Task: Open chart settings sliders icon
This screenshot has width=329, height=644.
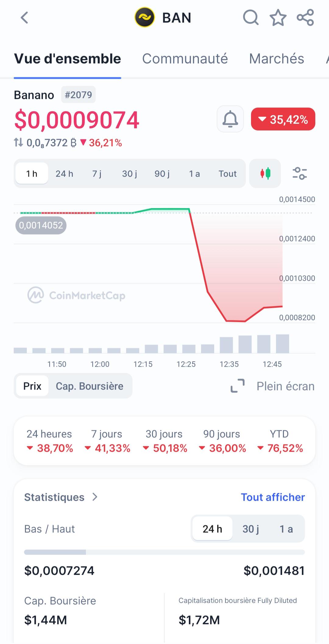Action: coord(299,173)
